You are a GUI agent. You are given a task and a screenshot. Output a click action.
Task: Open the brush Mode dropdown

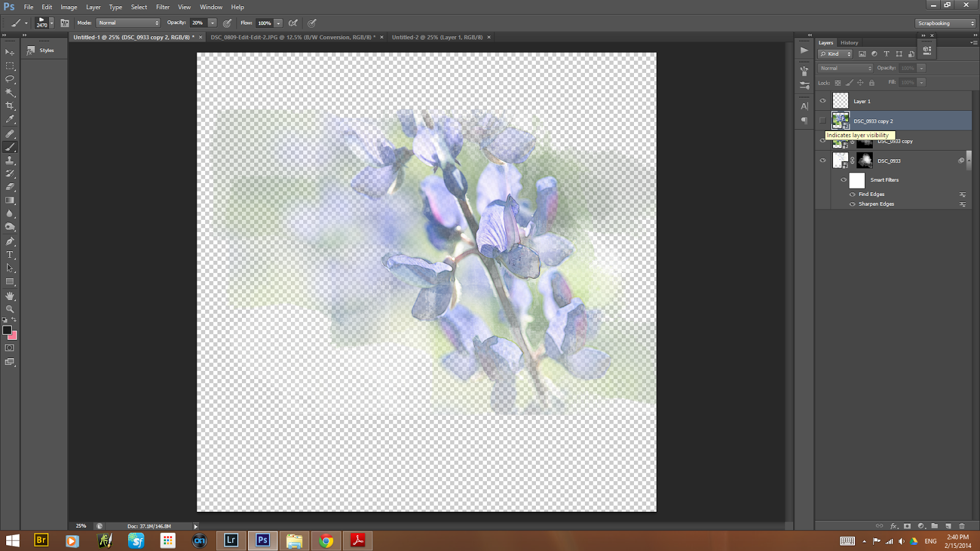tap(128, 23)
